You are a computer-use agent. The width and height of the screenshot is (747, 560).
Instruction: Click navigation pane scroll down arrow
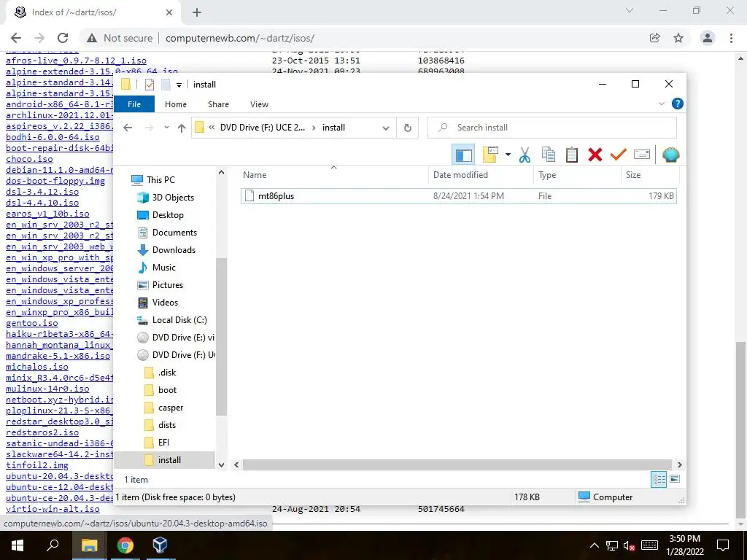221,464
